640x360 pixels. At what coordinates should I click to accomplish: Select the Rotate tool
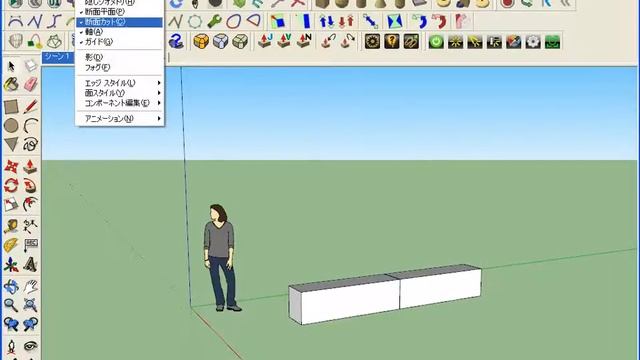coord(11,186)
